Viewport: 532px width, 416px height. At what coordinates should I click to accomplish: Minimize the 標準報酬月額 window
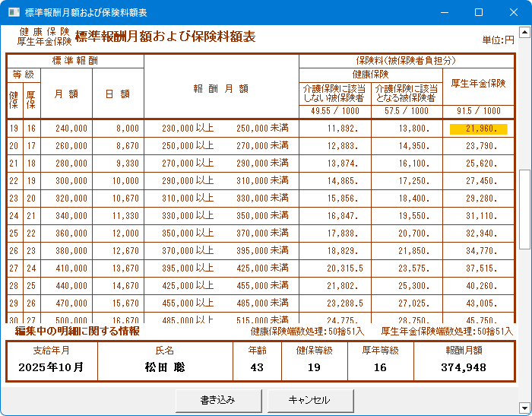tap(445, 12)
